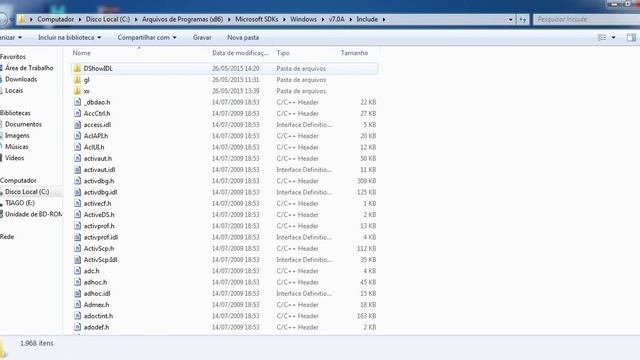
Task: Expand arrow after Disco Local (C:) breadcrumb
Action: (x=136, y=19)
